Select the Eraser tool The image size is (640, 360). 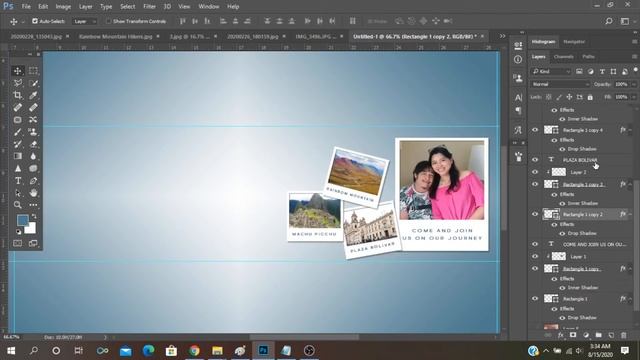pyautogui.click(x=33, y=144)
